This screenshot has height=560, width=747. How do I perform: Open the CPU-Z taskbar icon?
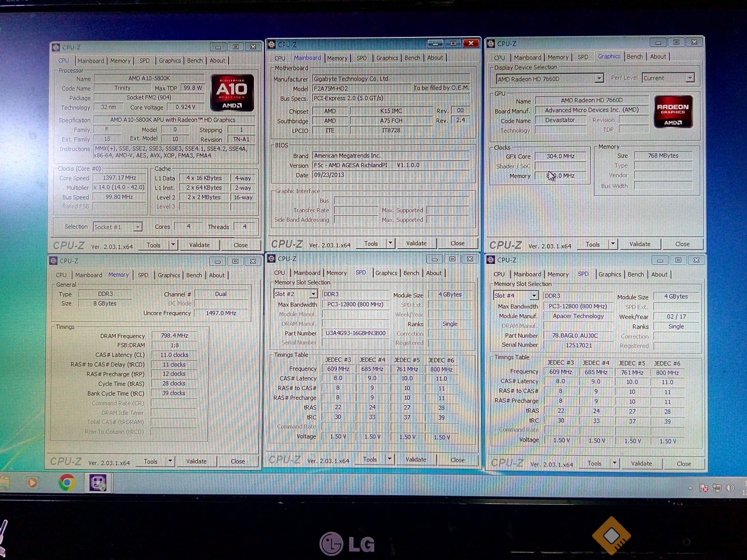pyautogui.click(x=98, y=482)
